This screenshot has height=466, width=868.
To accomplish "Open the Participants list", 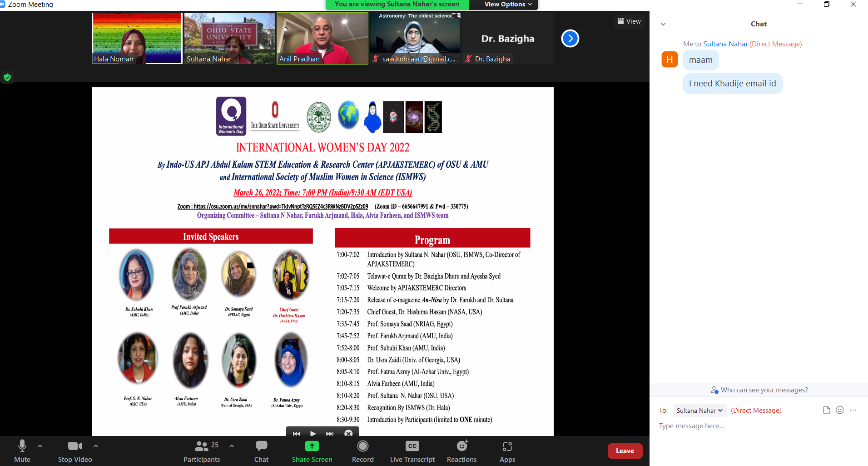I will point(202,451).
